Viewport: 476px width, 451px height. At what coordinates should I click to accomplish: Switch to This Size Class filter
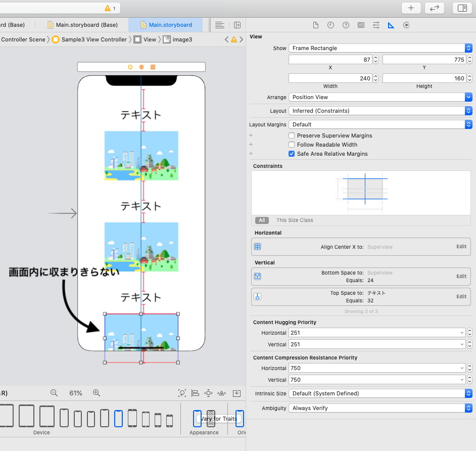(295, 220)
